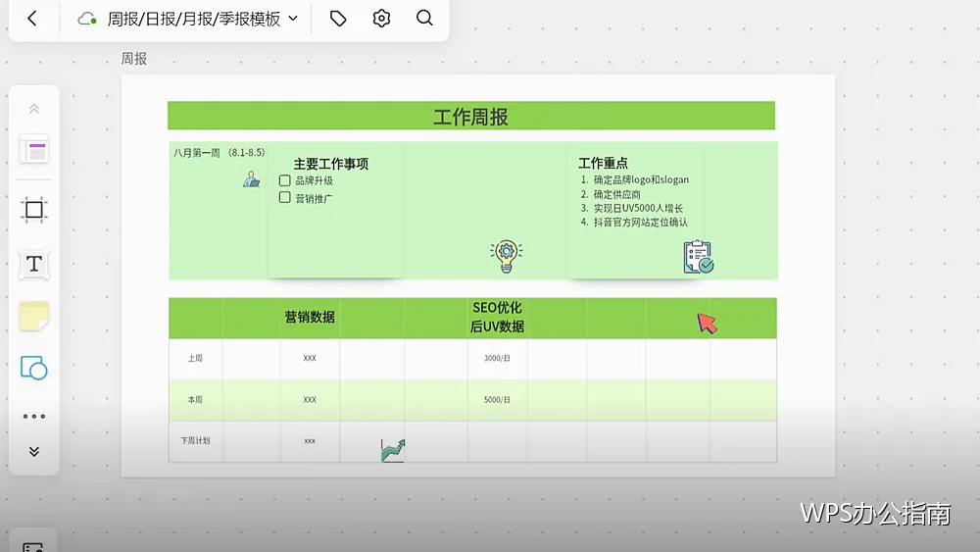
Task: Click the 工作重点 heading
Action: [603, 163]
